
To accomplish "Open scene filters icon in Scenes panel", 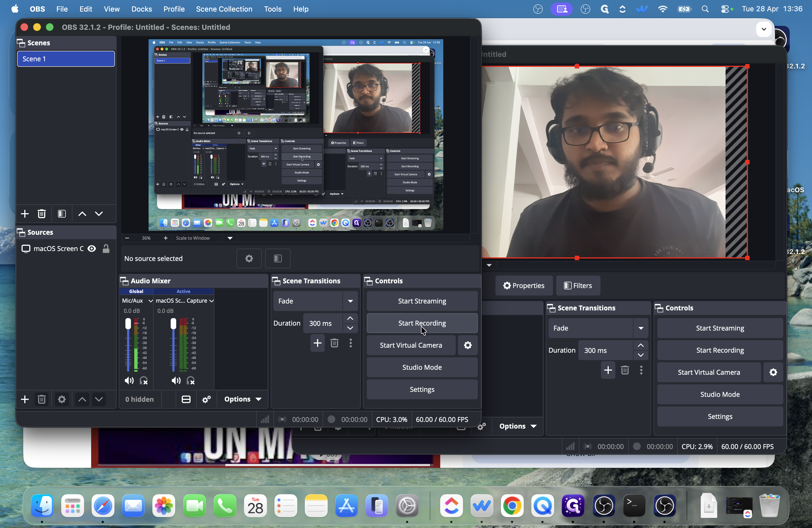I will [x=62, y=214].
